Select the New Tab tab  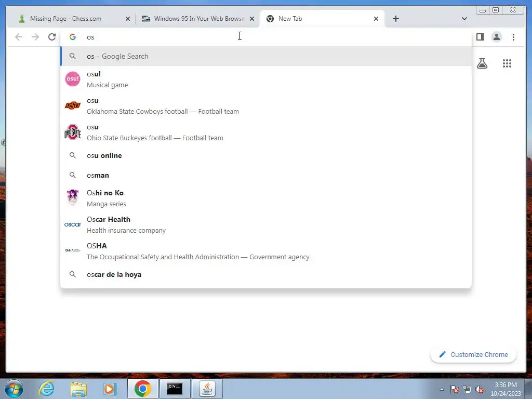[322, 19]
